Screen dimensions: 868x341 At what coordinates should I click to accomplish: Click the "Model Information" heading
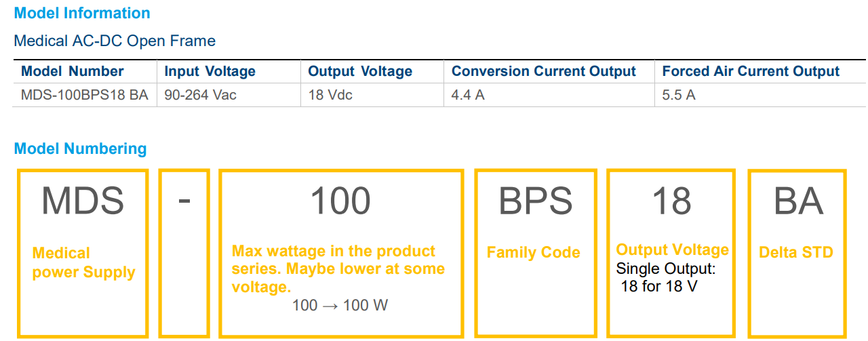coord(82,13)
